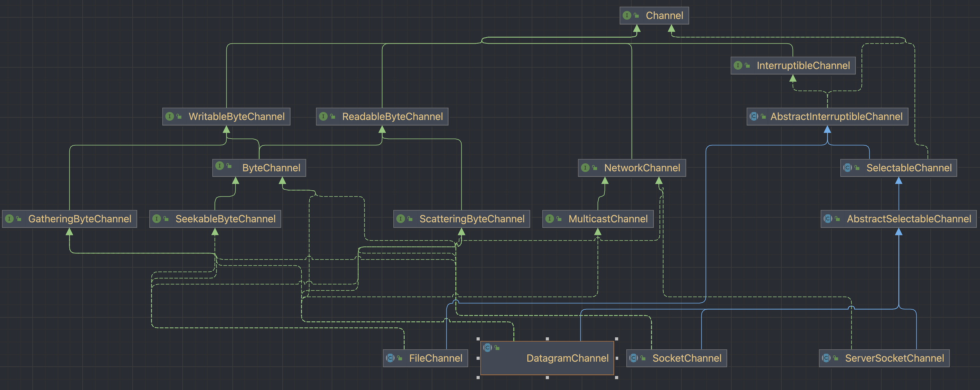Select the 'GatheringByteChannel' label
Screen dimensions: 980x390
tap(80, 219)
